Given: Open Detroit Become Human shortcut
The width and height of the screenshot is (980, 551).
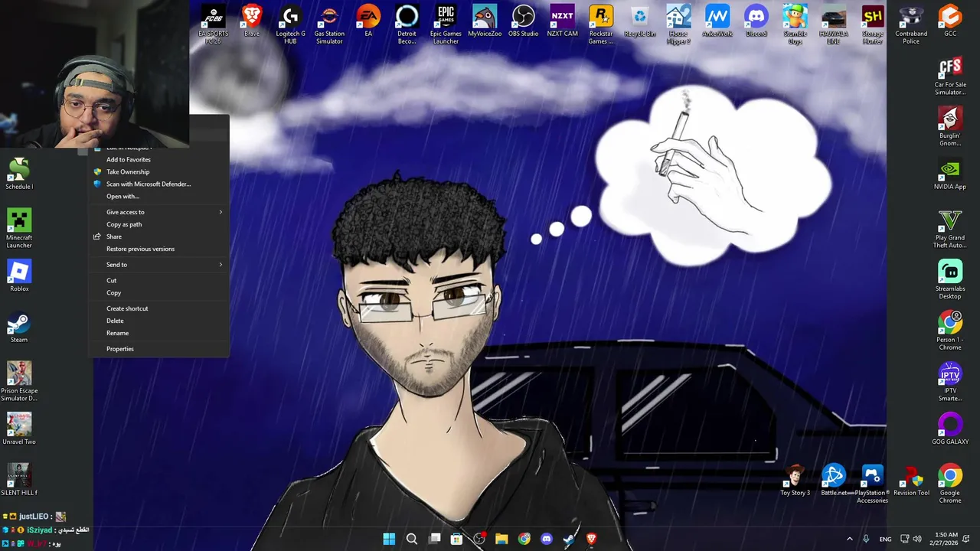Looking at the screenshot, I should (407, 24).
